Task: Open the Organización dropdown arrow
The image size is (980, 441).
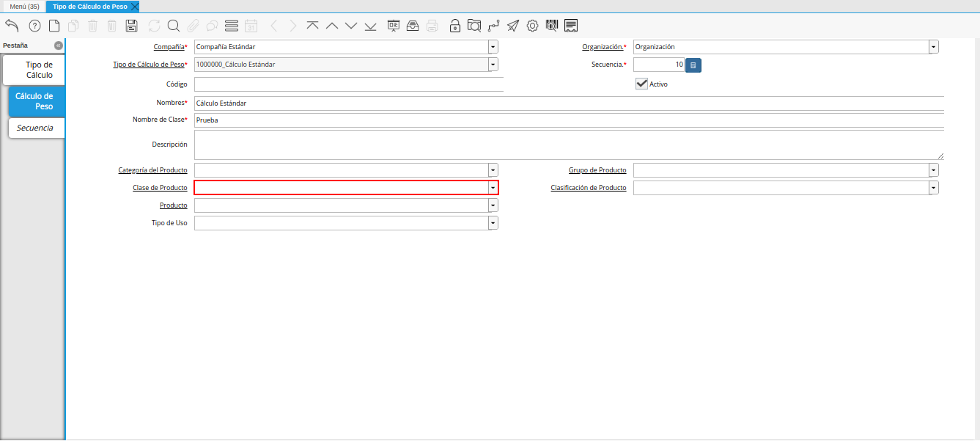Action: [933, 47]
